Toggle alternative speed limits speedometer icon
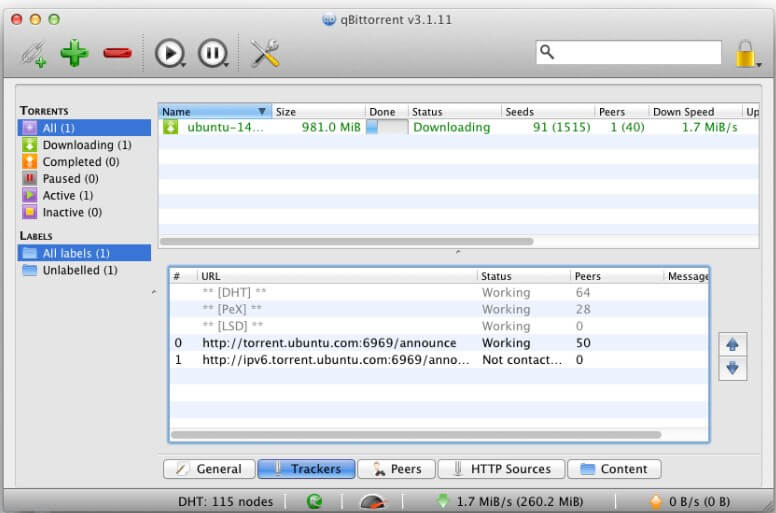The image size is (776, 513). [372, 502]
